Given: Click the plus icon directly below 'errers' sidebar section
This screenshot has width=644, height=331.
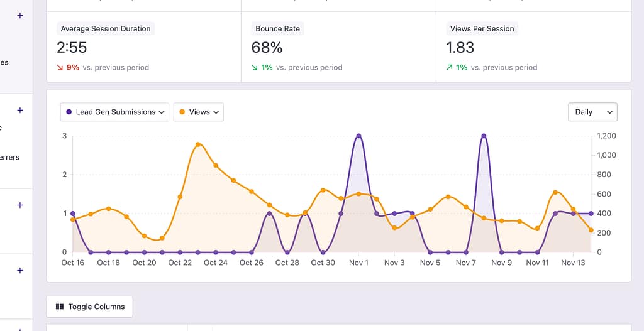Looking at the screenshot, I should (x=20, y=205).
